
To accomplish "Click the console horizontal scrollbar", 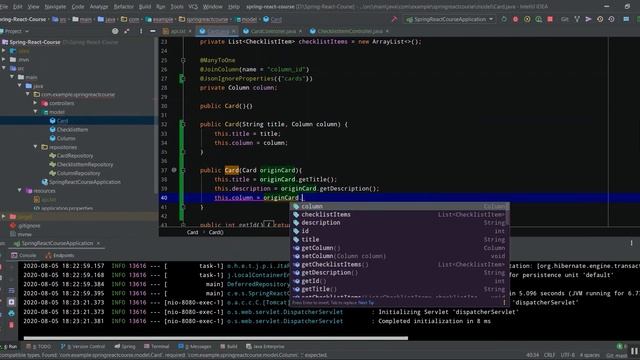I will tap(216, 338).
